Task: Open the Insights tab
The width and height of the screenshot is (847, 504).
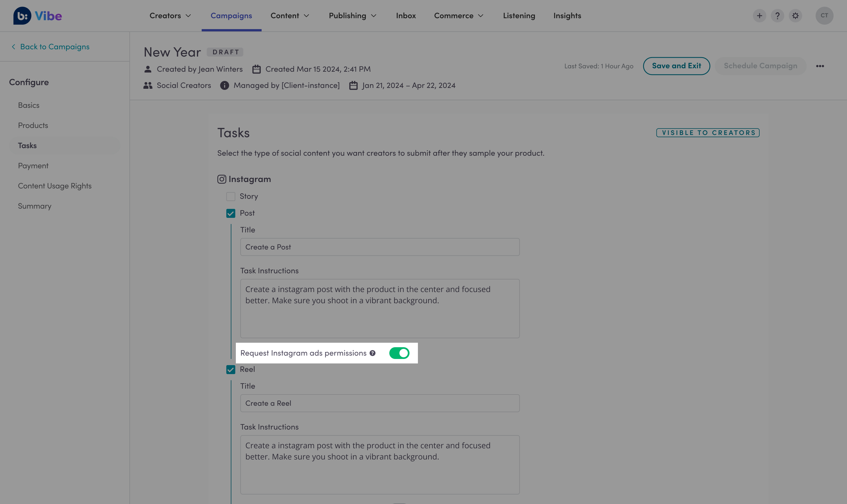Action: click(567, 16)
